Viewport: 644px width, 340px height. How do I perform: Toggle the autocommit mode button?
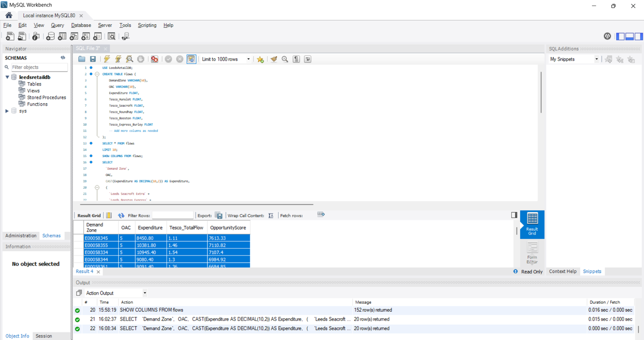[x=191, y=59]
